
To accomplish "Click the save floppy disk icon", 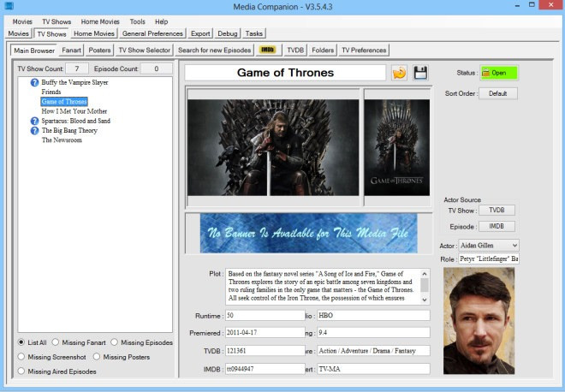I will 420,73.
